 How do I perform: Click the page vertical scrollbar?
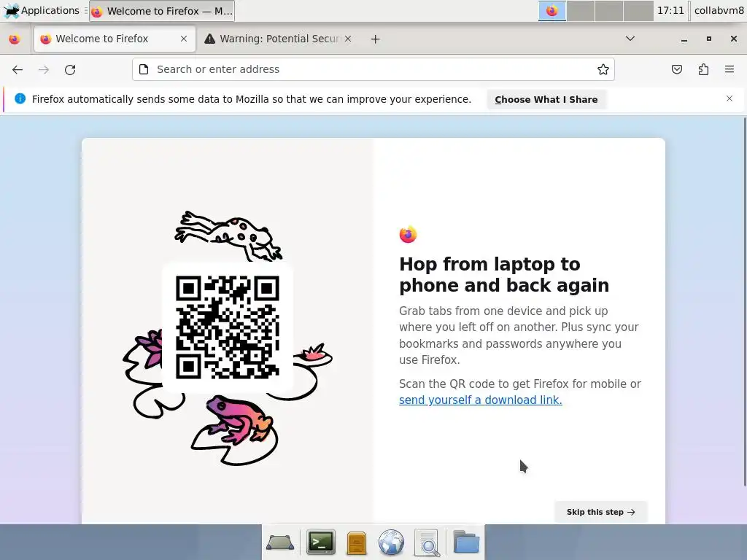coord(744,301)
